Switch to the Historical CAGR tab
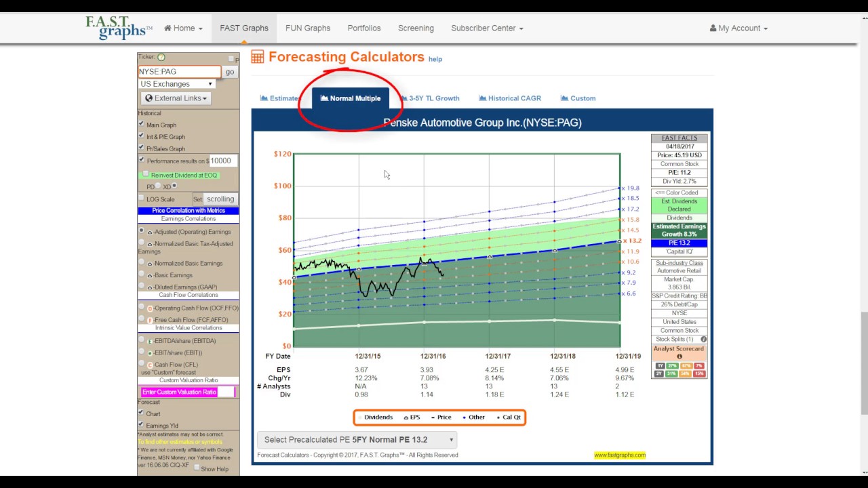 (x=510, y=98)
